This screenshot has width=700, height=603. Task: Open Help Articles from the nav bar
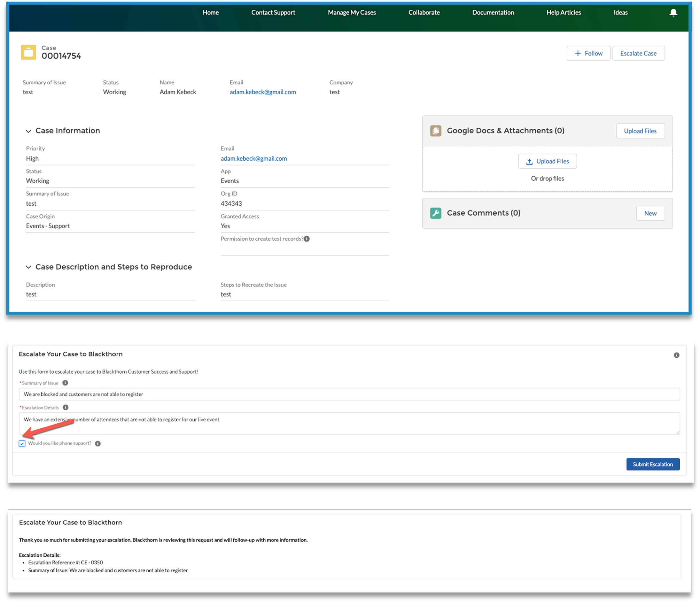point(564,12)
